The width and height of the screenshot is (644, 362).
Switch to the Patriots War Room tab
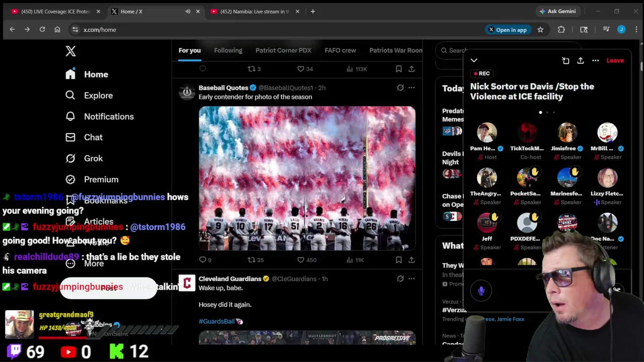(x=395, y=50)
